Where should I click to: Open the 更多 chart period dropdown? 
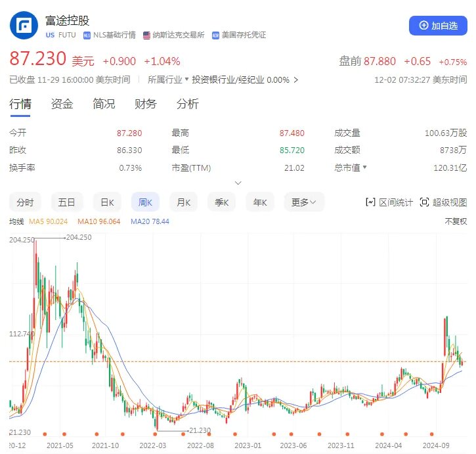304,202
